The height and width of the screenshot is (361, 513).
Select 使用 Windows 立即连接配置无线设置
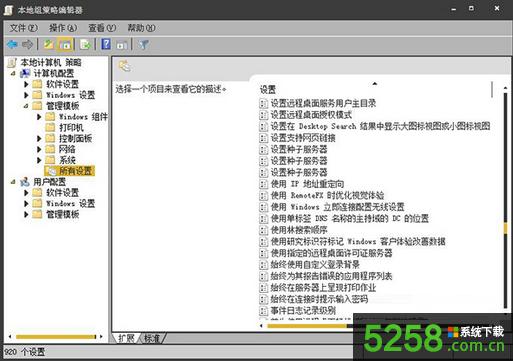point(337,207)
